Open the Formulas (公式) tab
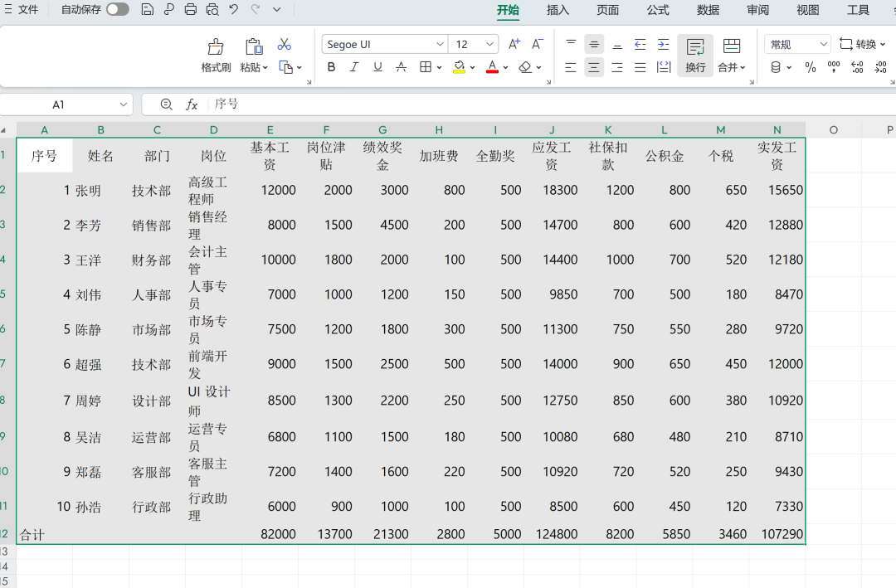896x588 pixels. pyautogui.click(x=658, y=10)
